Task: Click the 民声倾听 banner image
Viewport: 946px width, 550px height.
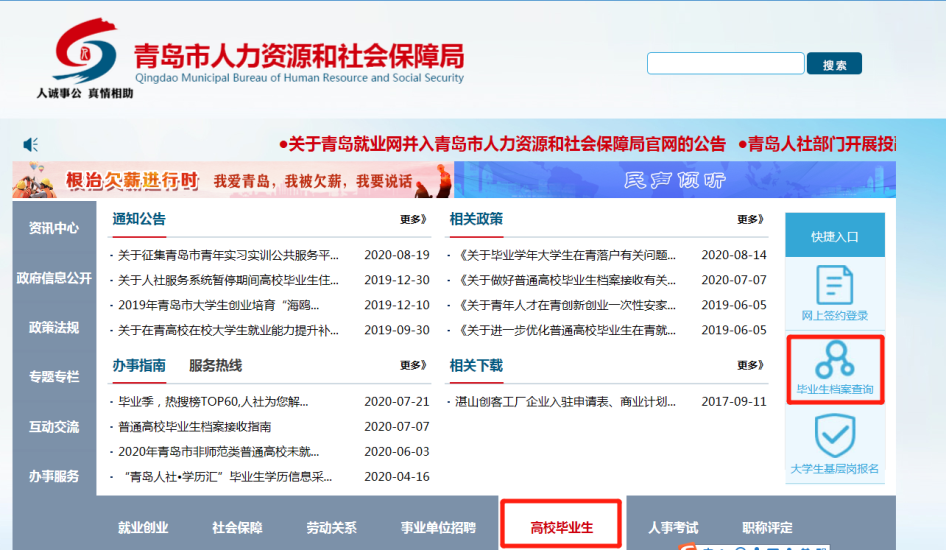Action: (674, 180)
